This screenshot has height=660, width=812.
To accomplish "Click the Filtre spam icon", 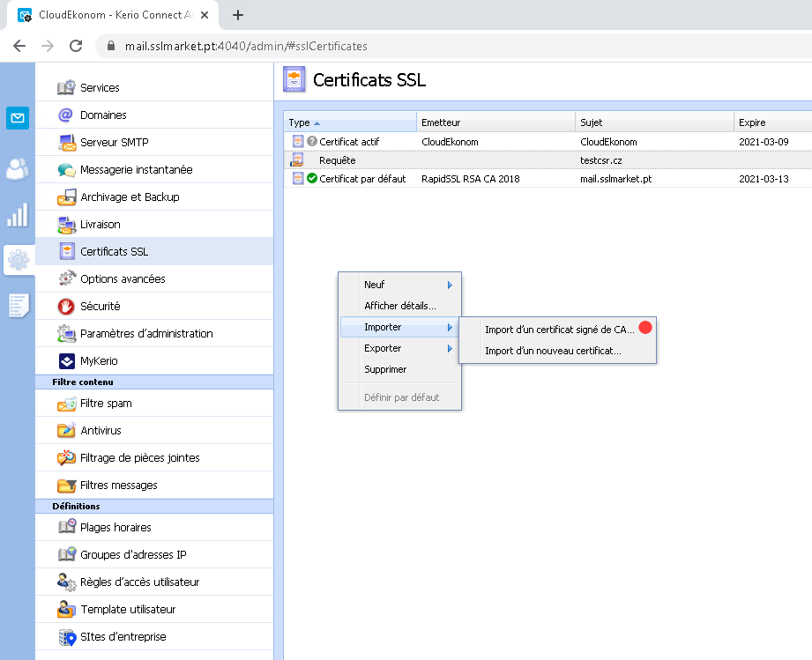I will pos(67,404).
